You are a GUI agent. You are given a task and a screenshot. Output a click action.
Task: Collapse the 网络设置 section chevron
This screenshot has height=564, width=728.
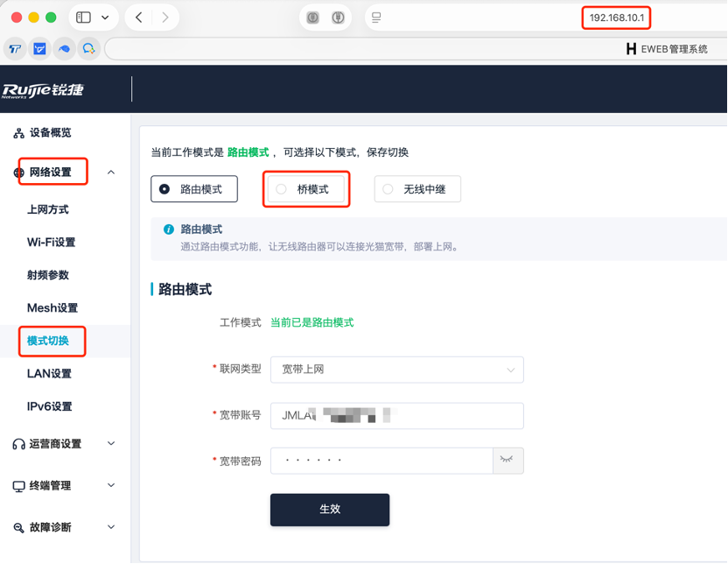[x=111, y=173]
